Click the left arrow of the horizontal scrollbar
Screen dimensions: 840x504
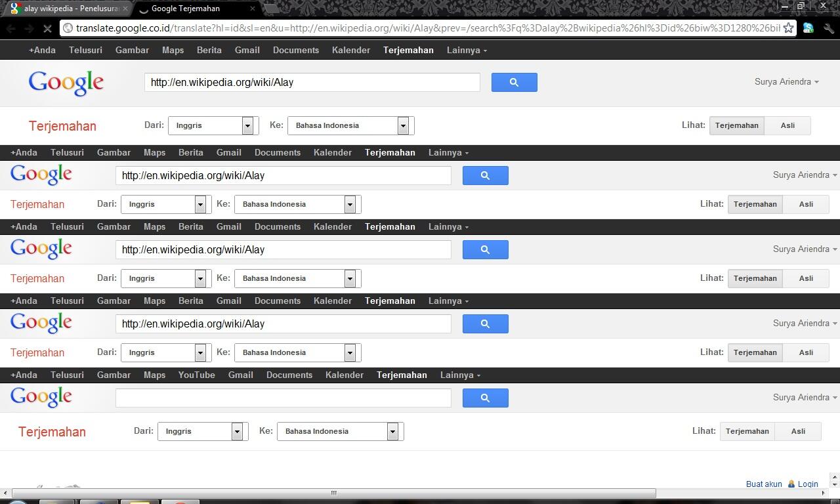click(5, 493)
